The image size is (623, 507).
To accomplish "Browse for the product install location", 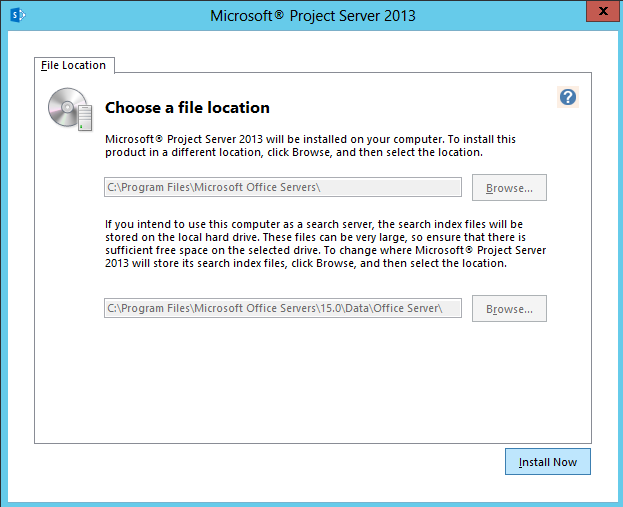I will pyautogui.click(x=509, y=188).
